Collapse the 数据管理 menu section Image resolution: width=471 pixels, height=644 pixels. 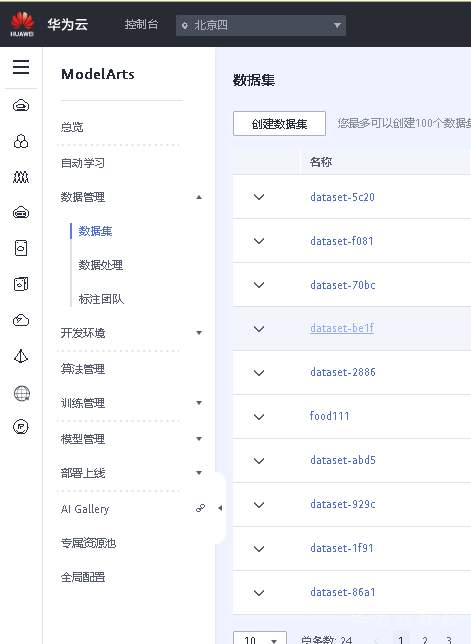199,197
